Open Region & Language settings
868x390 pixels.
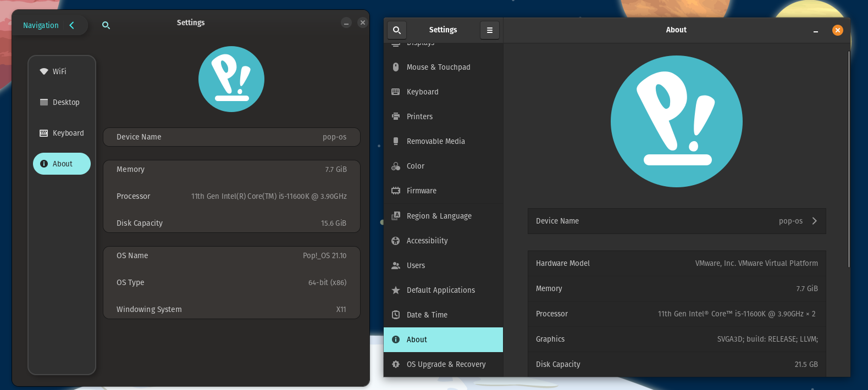pos(439,216)
